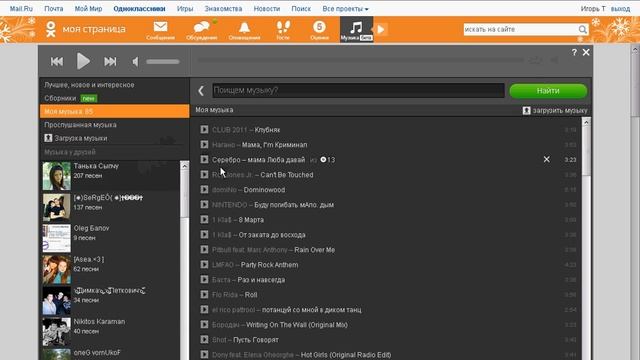Play track 1 Kla$ – 8 Марта
The width and height of the screenshot is (640, 360).
(x=204, y=219)
